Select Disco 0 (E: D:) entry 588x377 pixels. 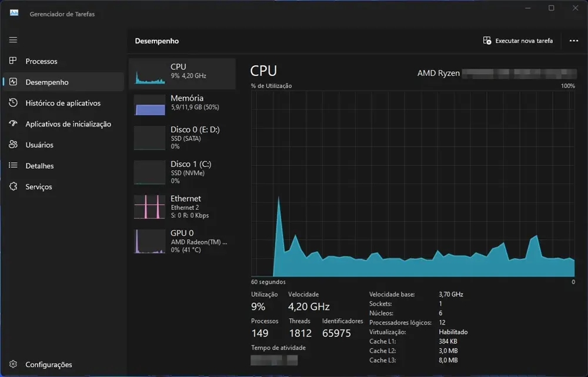pyautogui.click(x=182, y=137)
